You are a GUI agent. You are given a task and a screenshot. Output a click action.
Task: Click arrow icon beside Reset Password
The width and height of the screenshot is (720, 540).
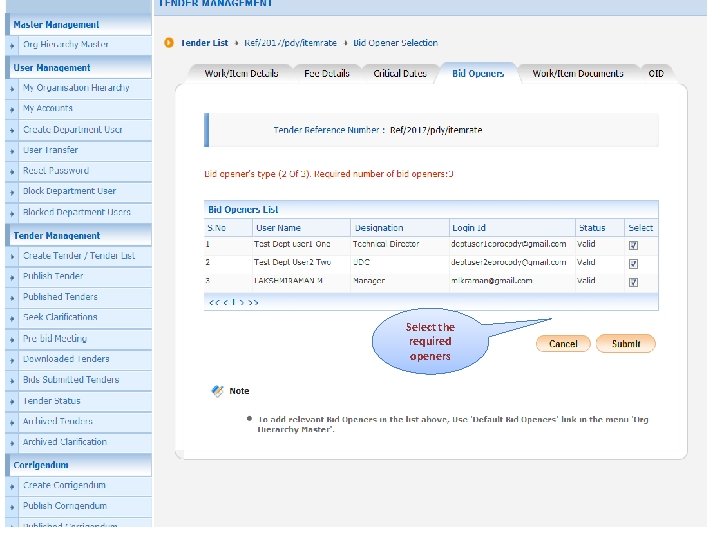click(12, 172)
